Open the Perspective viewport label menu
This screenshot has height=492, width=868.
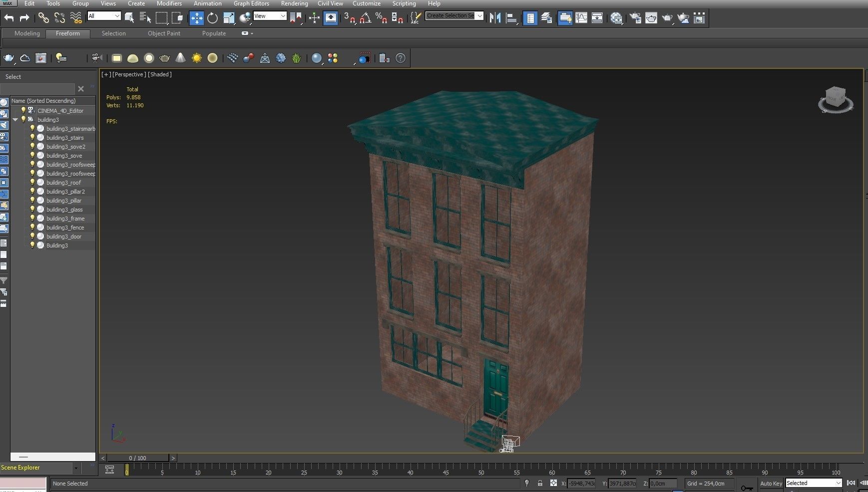pyautogui.click(x=129, y=74)
